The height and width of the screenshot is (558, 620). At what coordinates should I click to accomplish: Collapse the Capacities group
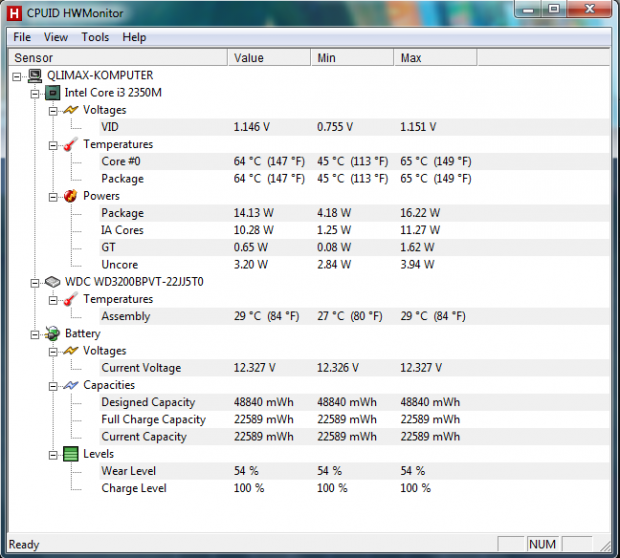pos(53,386)
